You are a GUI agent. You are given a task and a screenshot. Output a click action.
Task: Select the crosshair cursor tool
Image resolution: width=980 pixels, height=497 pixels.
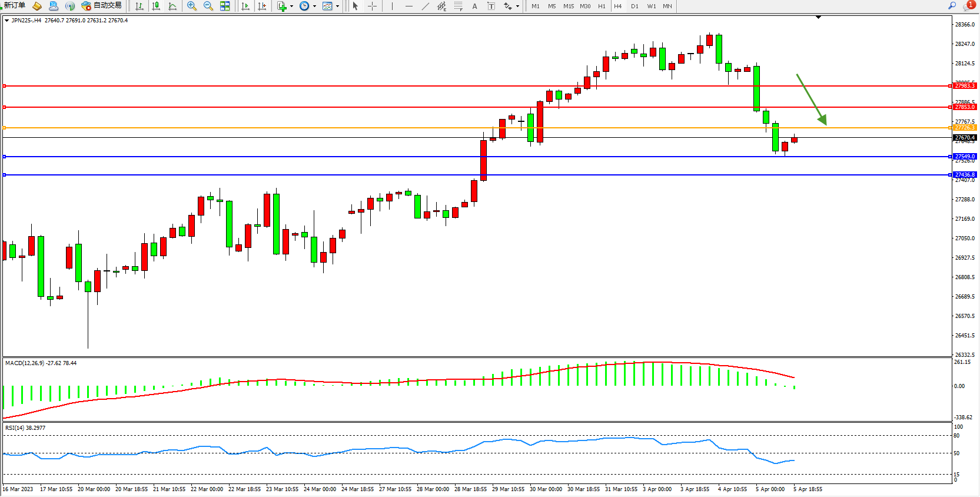pos(372,6)
